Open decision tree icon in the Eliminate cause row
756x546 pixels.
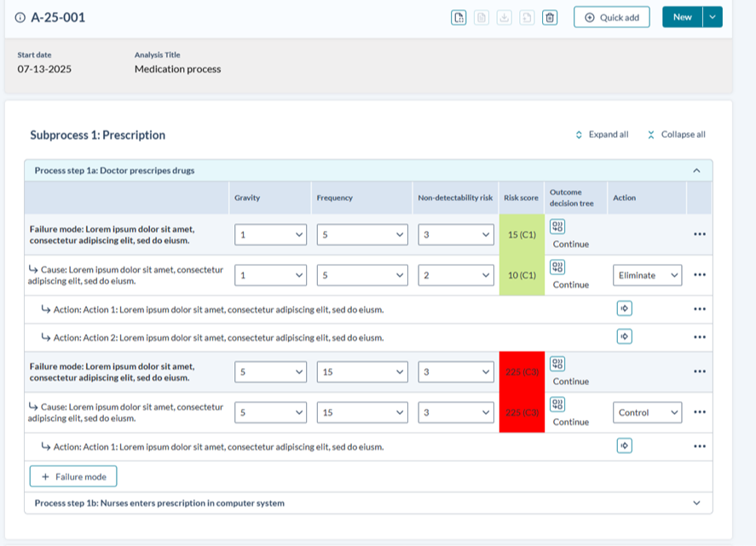[557, 267]
